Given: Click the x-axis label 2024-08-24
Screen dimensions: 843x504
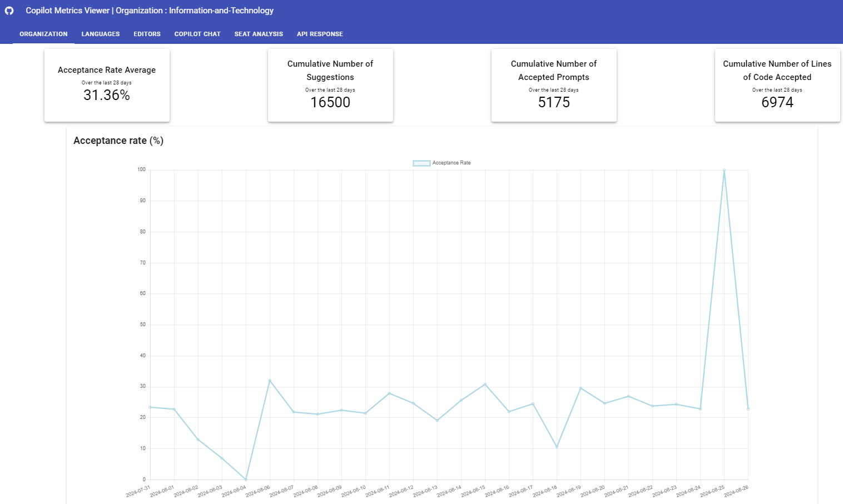Looking at the screenshot, I should (x=688, y=491).
